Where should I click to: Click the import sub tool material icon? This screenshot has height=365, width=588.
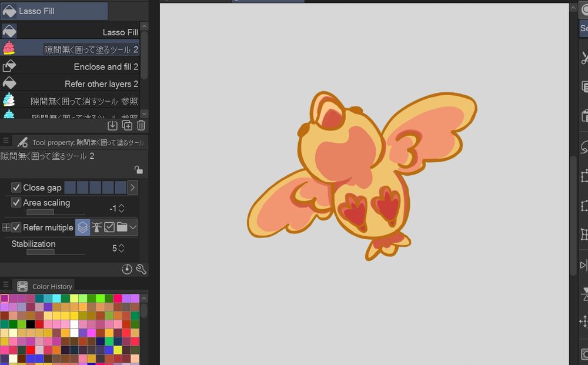point(112,126)
